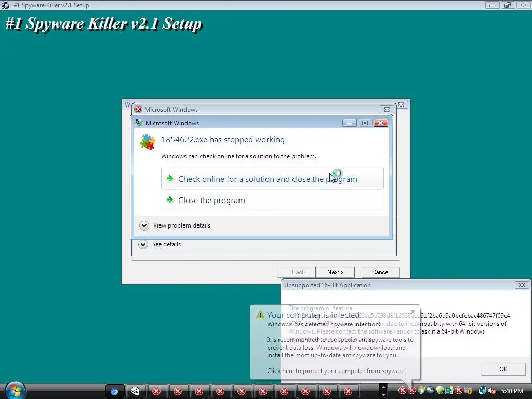
Task: Click Cancel in the setup wizard
Action: tap(381, 272)
